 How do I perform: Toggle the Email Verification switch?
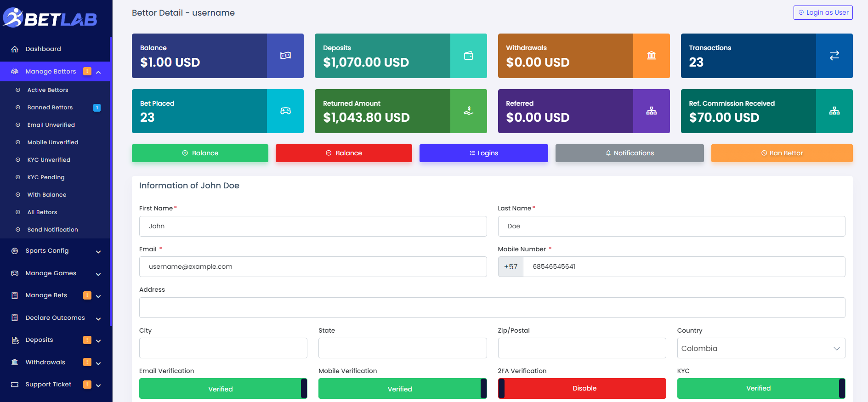(223, 389)
